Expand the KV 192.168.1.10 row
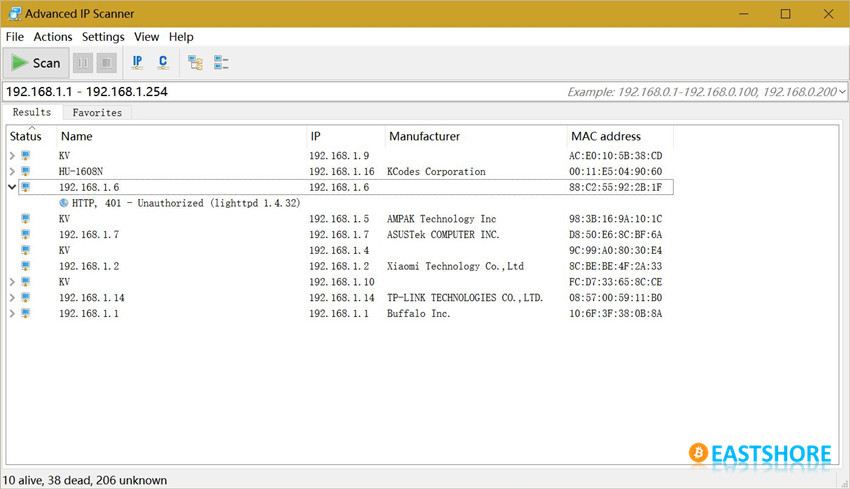The width and height of the screenshot is (850, 489). [12, 282]
